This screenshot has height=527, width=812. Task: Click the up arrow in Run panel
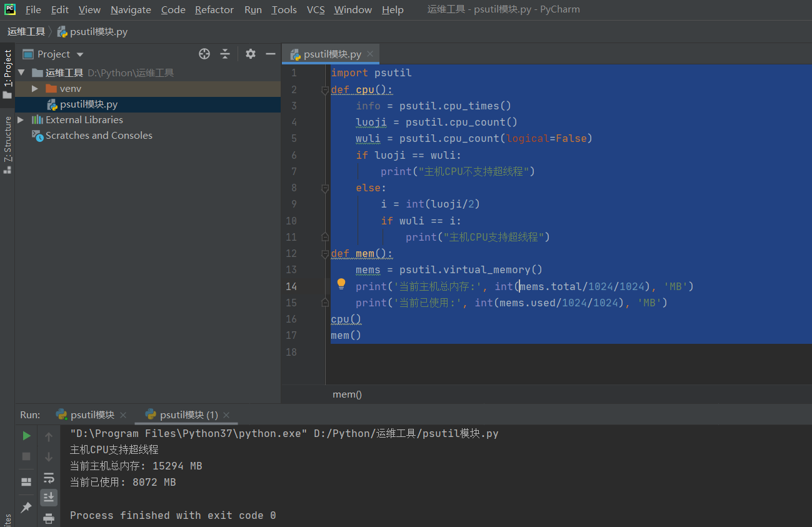point(49,436)
